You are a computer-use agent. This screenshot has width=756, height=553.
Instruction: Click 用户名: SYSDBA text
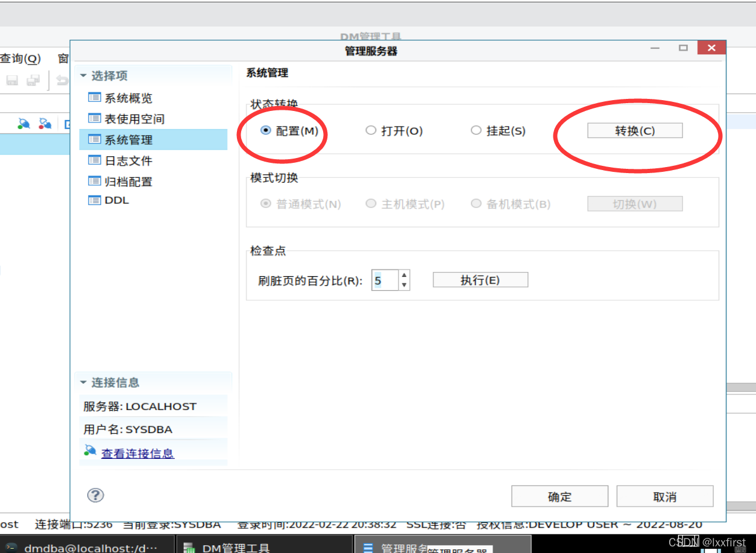(128, 429)
